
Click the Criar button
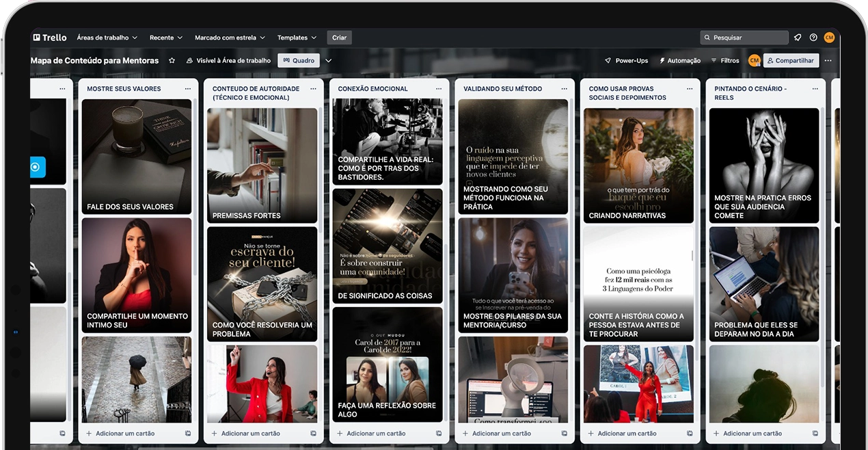point(339,38)
